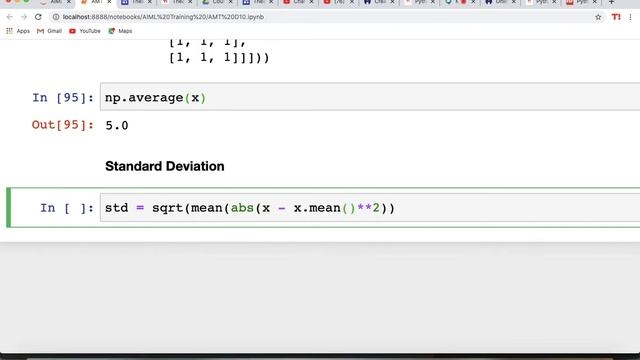Viewport: 640px width, 360px height.
Task: Open the red T! extension icon
Action: pos(616,17)
